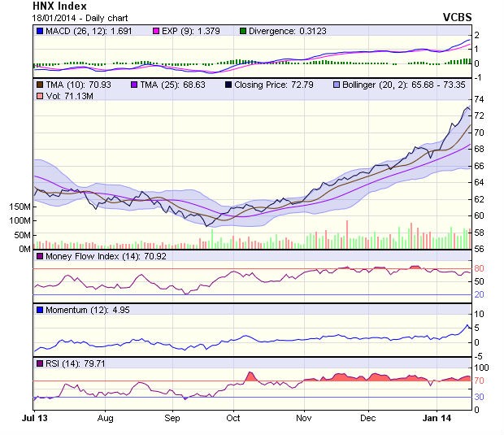
Task: Select the Money Flow Index (14) swatch
Action: 39,257
